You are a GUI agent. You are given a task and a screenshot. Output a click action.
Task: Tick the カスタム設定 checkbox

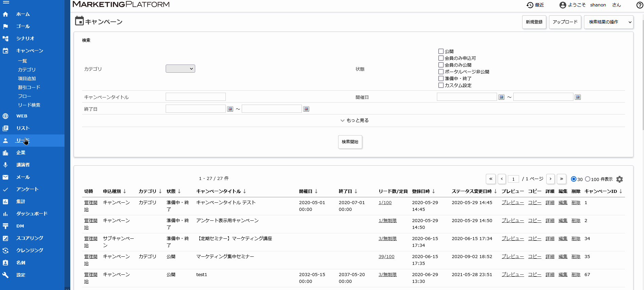click(x=441, y=85)
